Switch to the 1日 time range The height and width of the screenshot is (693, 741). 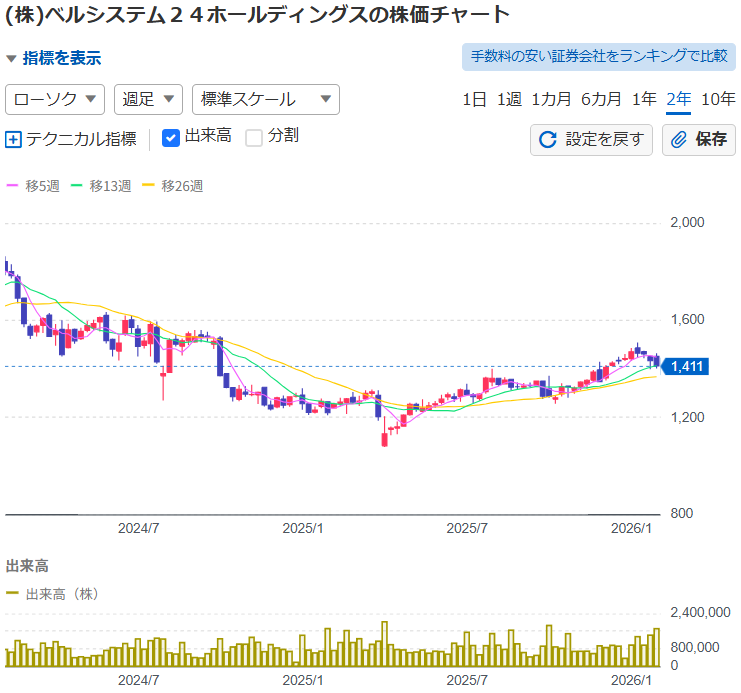tap(474, 99)
